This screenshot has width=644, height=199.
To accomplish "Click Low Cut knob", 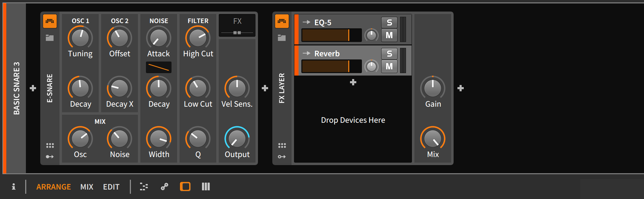I will point(198,88).
